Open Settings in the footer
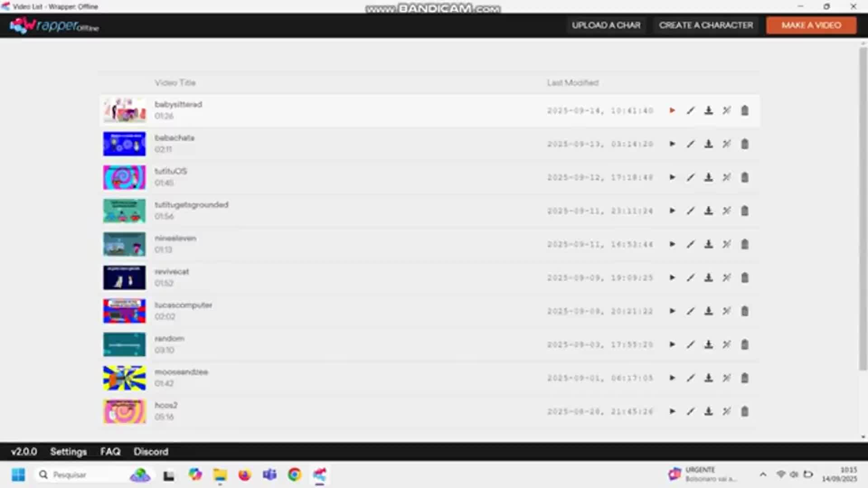Viewport: 868px width, 488px height. click(68, 451)
